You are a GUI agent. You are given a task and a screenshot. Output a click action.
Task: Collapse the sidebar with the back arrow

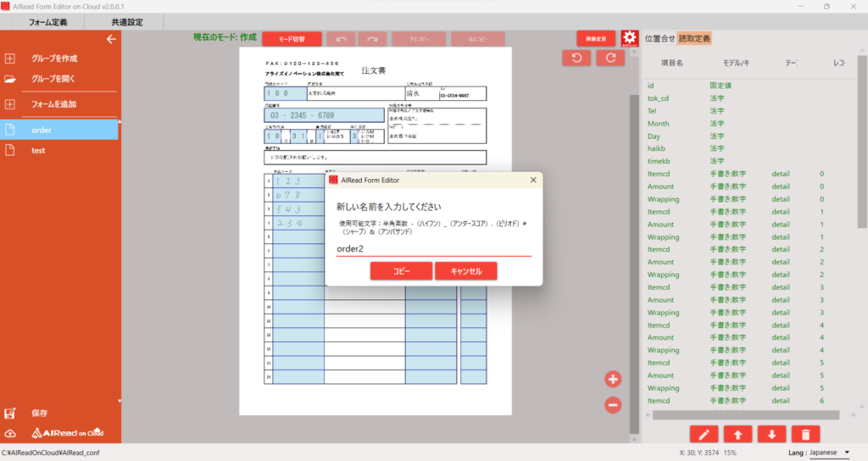point(110,39)
